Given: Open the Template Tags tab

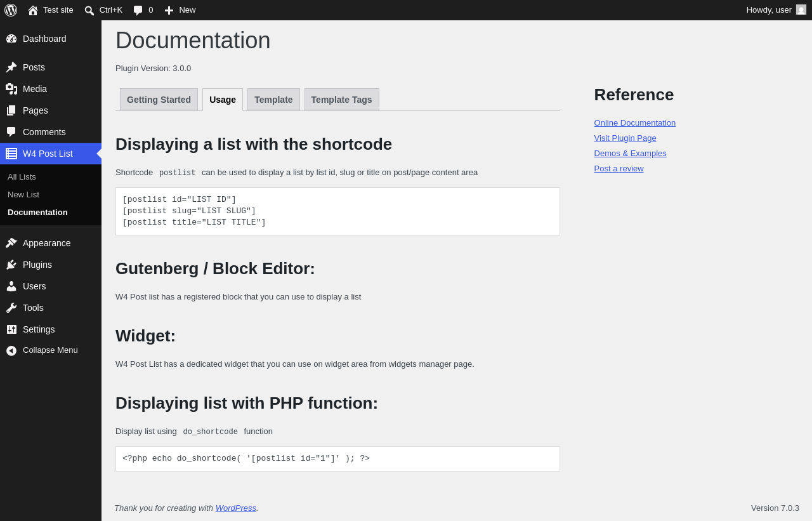Looking at the screenshot, I should point(342,100).
